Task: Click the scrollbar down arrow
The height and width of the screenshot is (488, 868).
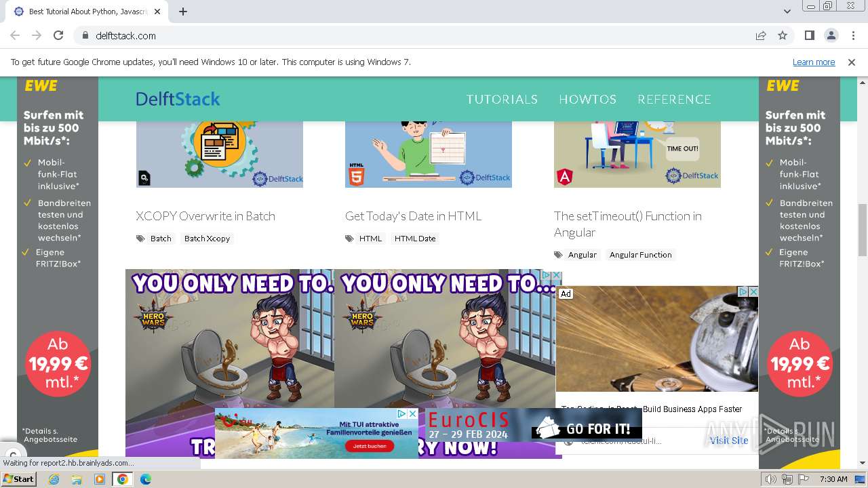Action: click(x=863, y=464)
